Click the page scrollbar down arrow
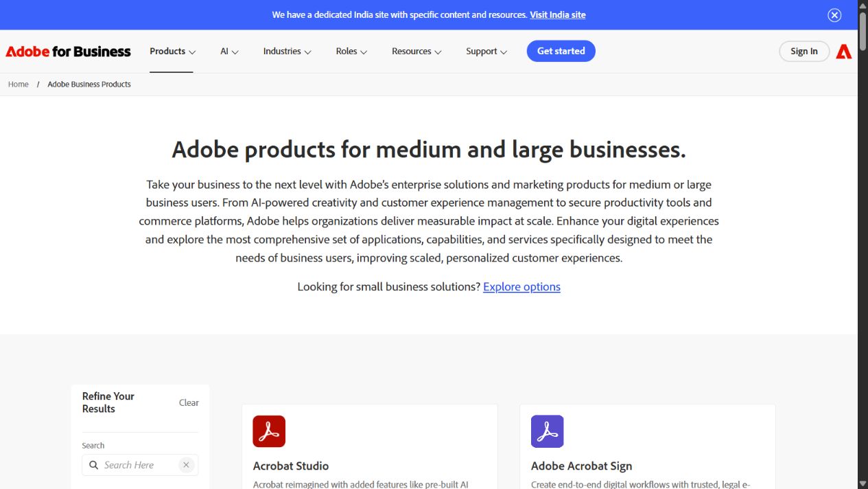Viewport: 868px width, 489px height. point(863,484)
